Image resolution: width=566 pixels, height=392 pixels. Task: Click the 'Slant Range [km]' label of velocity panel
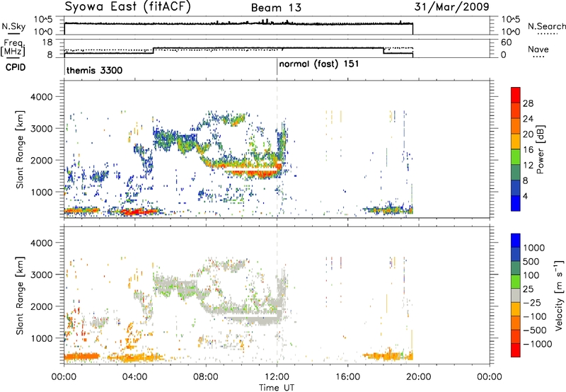point(20,296)
